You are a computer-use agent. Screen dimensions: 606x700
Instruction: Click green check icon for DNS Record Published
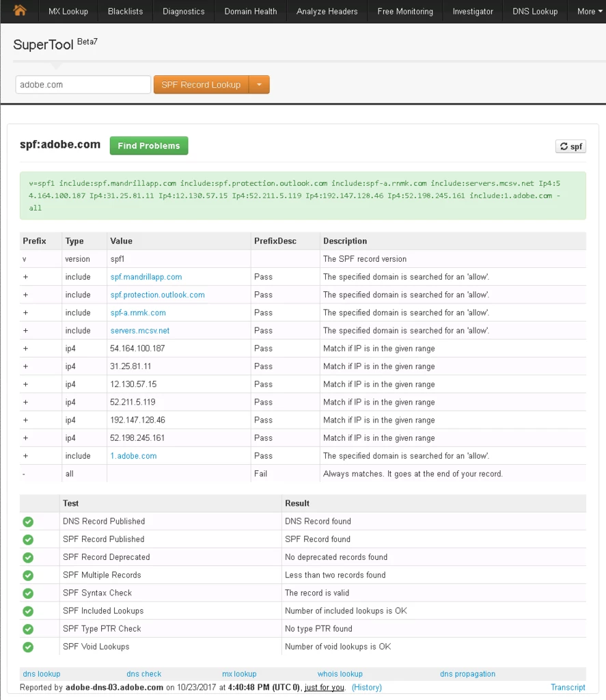point(28,522)
